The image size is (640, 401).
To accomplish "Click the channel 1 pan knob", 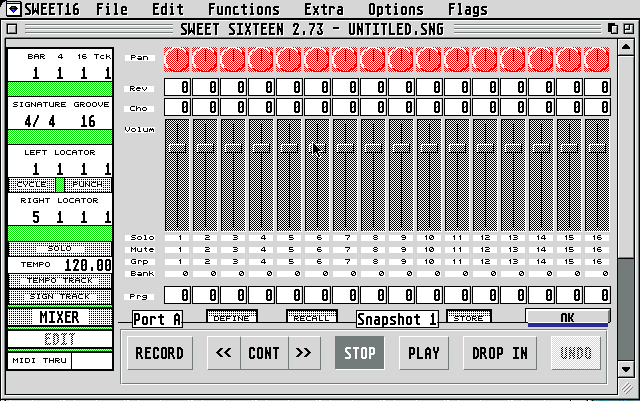I will (x=177, y=59).
